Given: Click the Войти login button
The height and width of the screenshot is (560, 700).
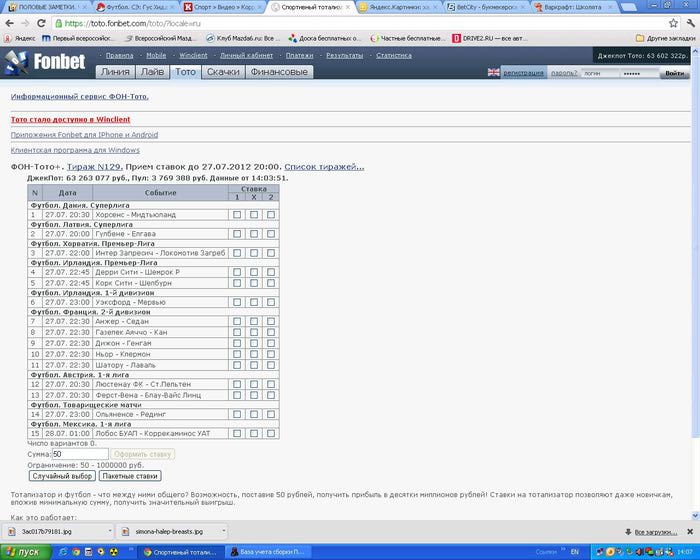Looking at the screenshot, I should pos(675,73).
